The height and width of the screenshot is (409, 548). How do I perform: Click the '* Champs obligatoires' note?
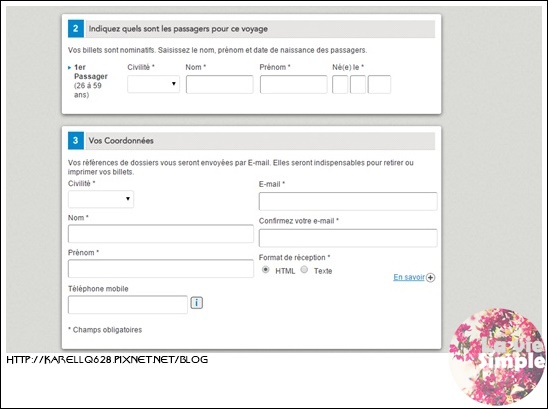(105, 330)
